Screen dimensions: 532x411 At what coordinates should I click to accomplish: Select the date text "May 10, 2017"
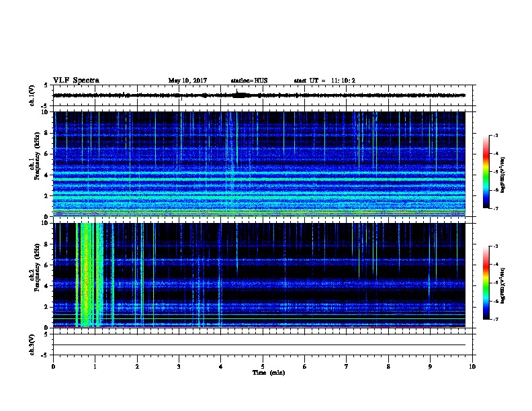tap(187, 81)
